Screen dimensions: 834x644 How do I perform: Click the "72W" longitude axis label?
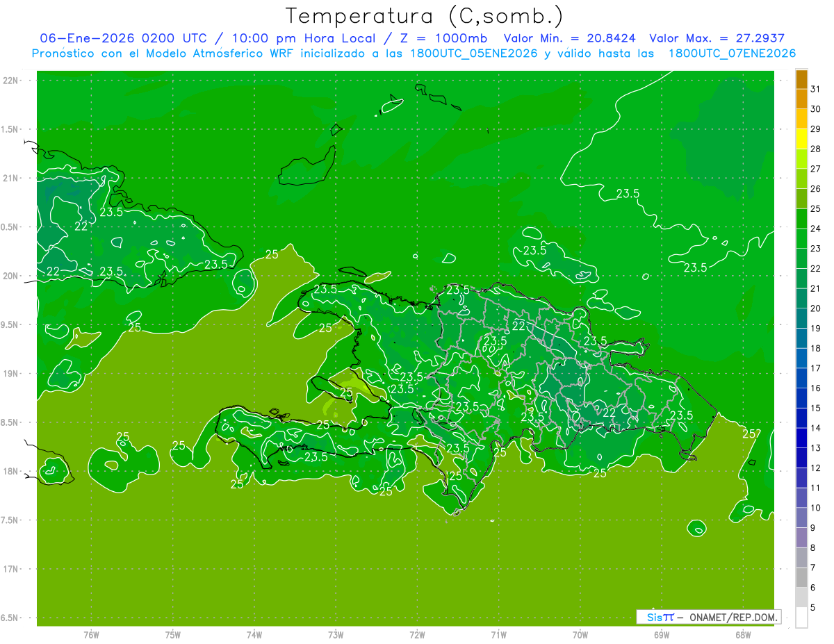pyautogui.click(x=417, y=635)
